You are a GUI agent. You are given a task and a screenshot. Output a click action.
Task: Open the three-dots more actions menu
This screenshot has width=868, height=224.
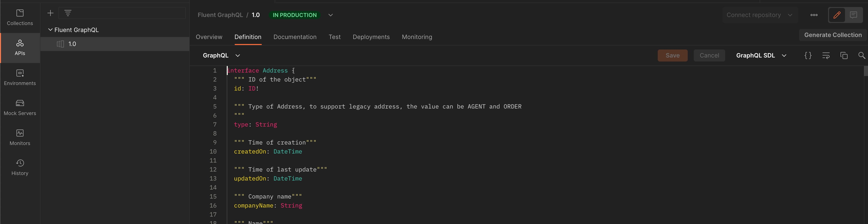coord(814,15)
